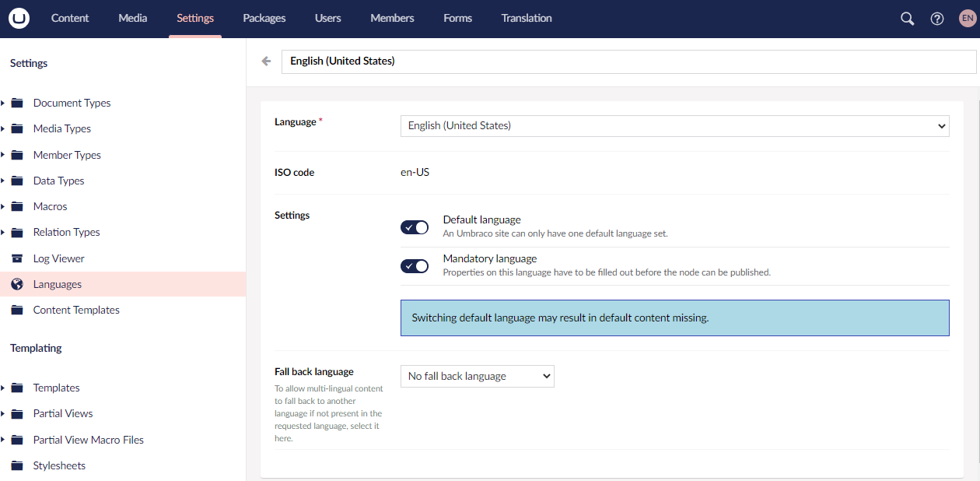Open the help question mark icon
The width and height of the screenshot is (980, 481).
click(937, 19)
